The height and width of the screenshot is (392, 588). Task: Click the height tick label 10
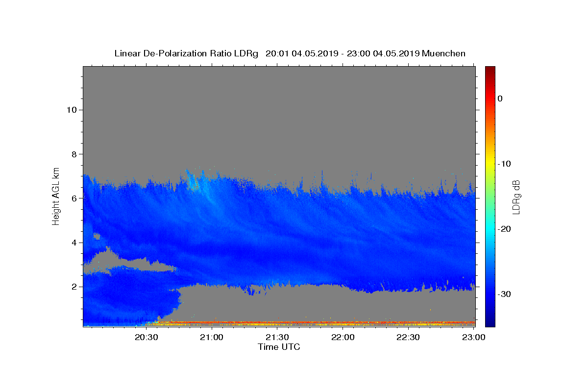[x=71, y=110]
